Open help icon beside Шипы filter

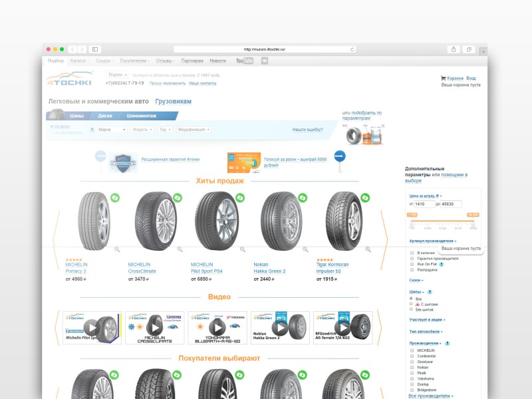pos(430,292)
